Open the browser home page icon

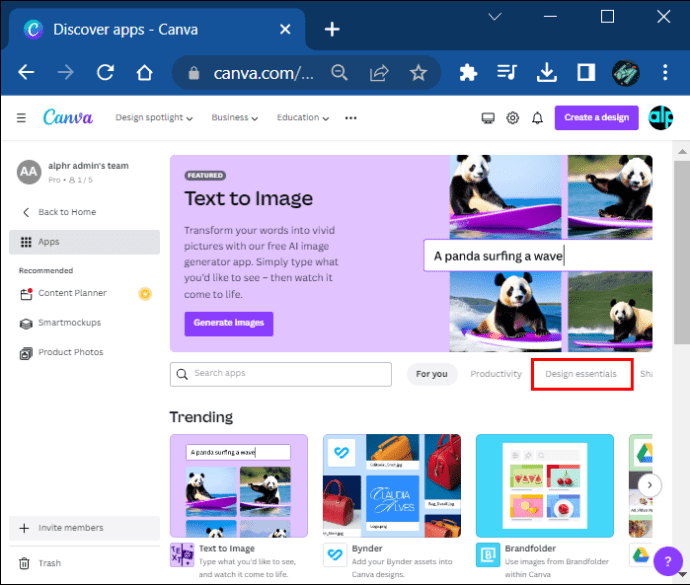point(144,72)
